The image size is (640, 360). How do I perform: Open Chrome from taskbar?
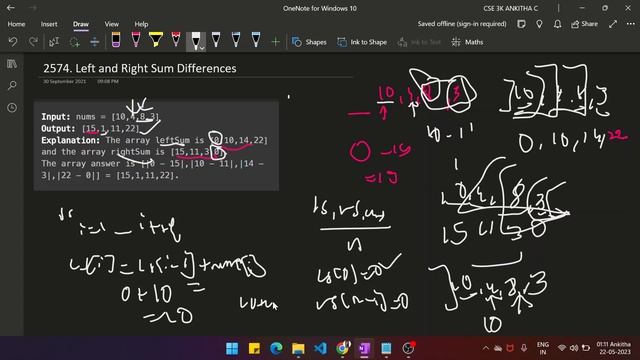(342, 348)
